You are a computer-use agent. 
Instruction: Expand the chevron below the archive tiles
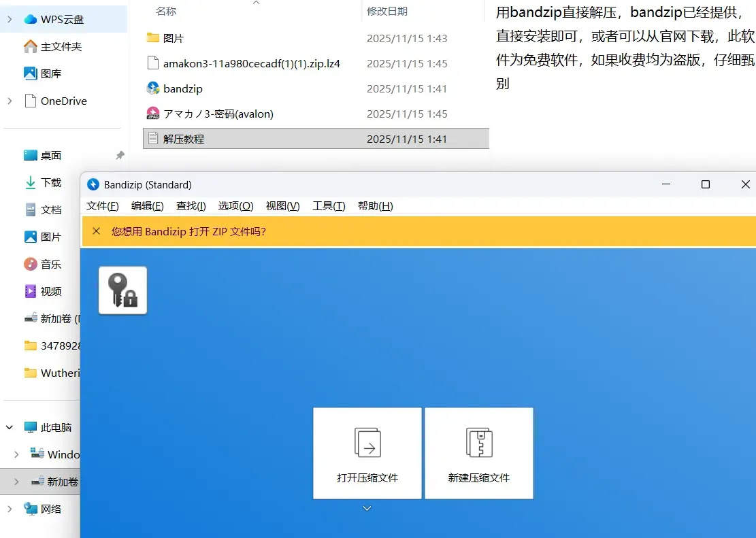[367, 508]
